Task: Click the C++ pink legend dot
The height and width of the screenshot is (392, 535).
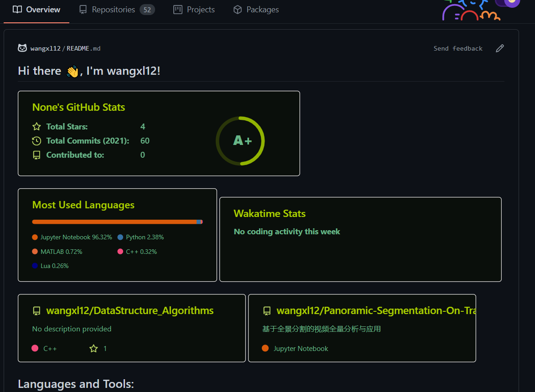Action: click(x=120, y=252)
